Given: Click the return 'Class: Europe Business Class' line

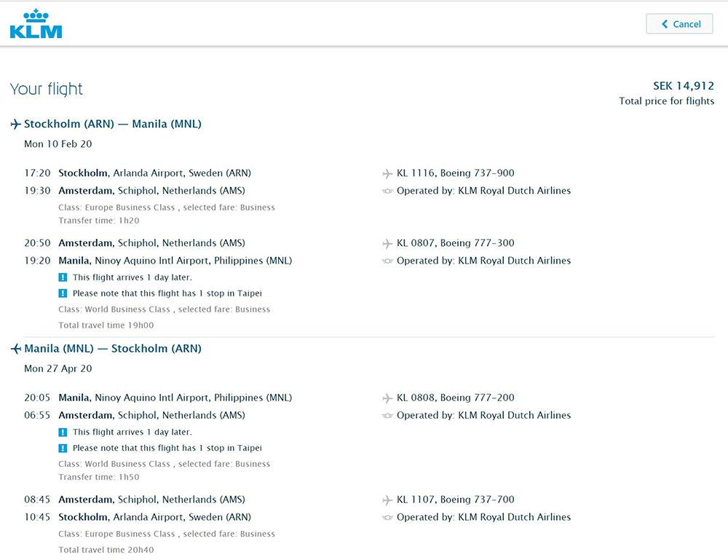Looking at the screenshot, I should click(x=167, y=534).
